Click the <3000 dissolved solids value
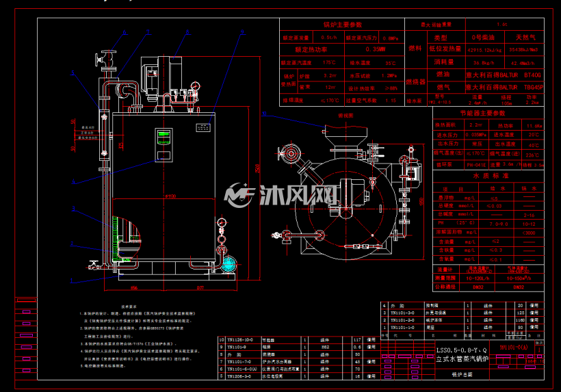Screen dimensions: 561x392 [x=528, y=233]
